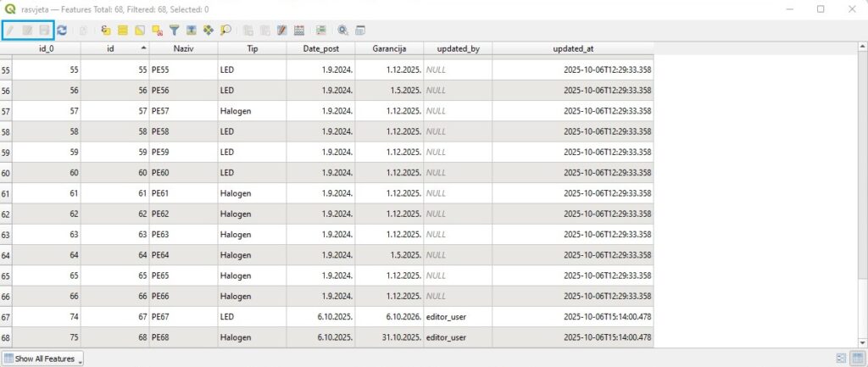This screenshot has height=367, width=868.
Task: Click Garancija 1.5.2025. in row PE56
Action: tap(390, 90)
